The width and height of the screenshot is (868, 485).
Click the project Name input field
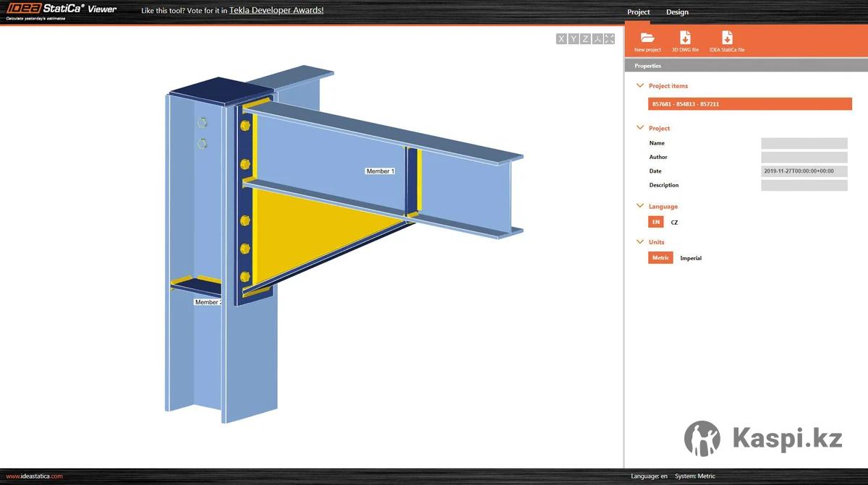click(804, 143)
